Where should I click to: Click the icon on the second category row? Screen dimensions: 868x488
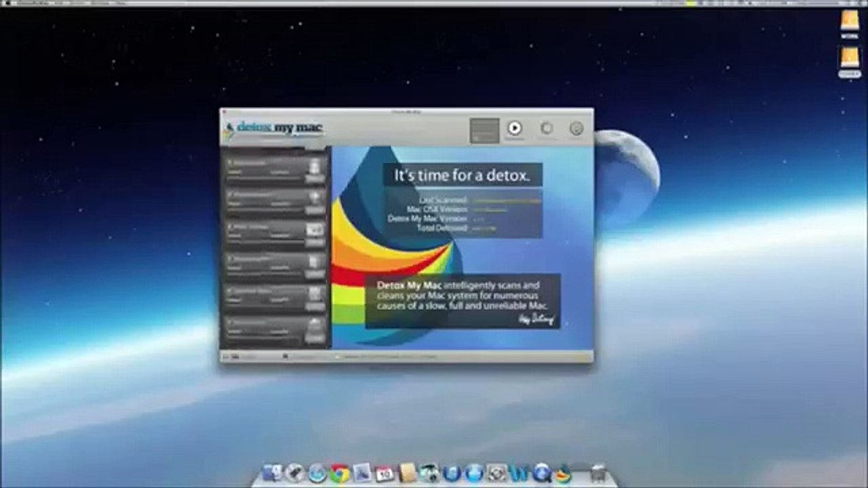(x=315, y=197)
